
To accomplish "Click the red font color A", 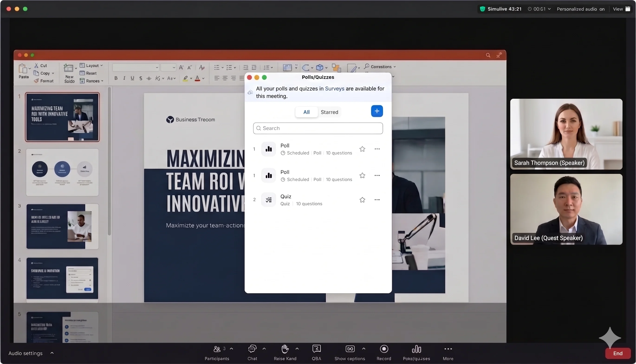I will (198, 78).
